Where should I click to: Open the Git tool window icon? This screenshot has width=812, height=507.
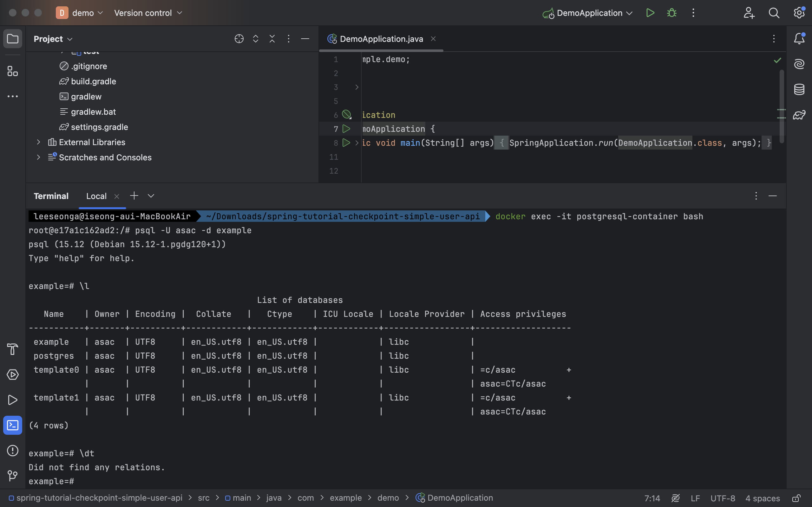click(x=12, y=476)
